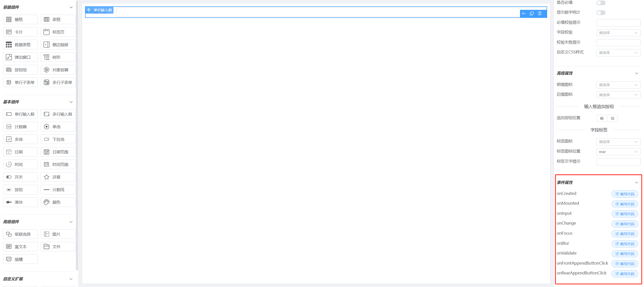Choose the 富文本 rich text component
The image size is (644, 287).
coord(20,247)
